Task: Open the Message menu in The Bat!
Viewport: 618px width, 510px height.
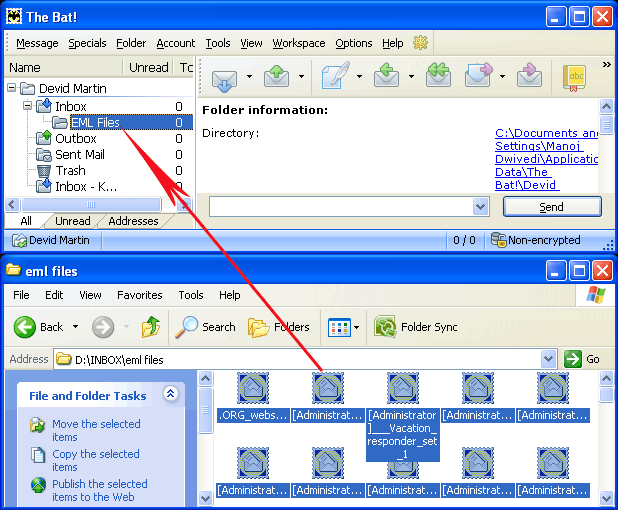Action: click(37, 43)
